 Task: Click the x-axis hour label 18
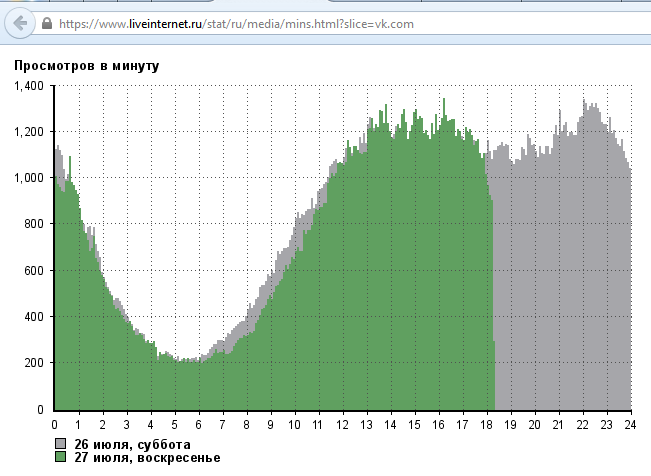487,424
